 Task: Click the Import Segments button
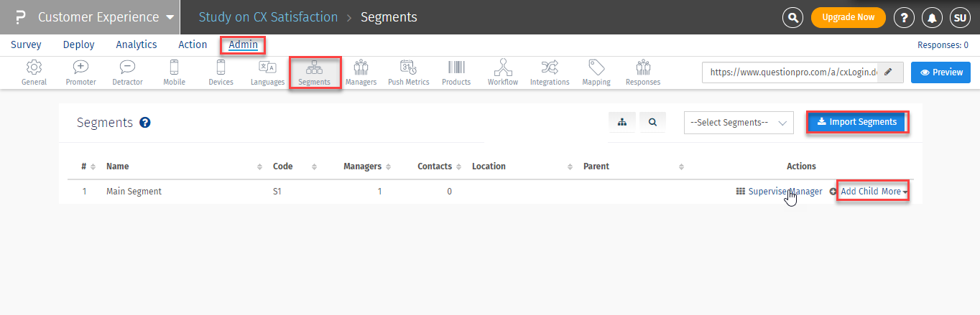coord(857,122)
